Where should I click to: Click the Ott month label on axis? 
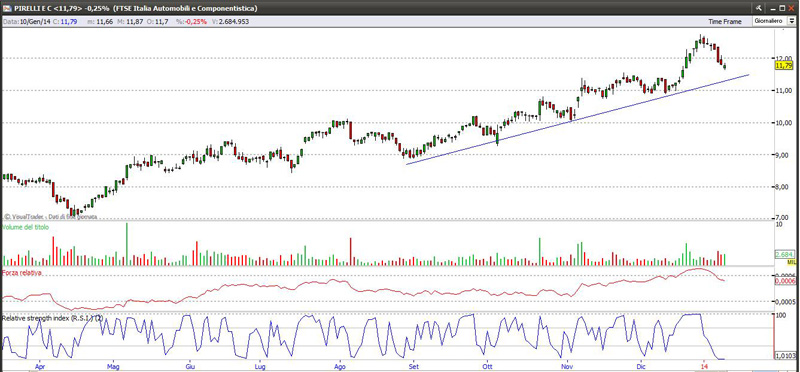pyautogui.click(x=487, y=366)
